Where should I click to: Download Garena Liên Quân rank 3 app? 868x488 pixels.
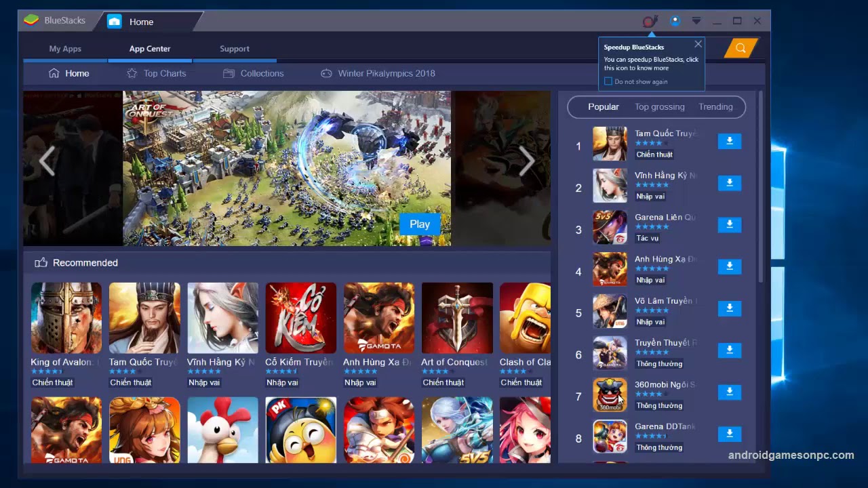click(730, 224)
